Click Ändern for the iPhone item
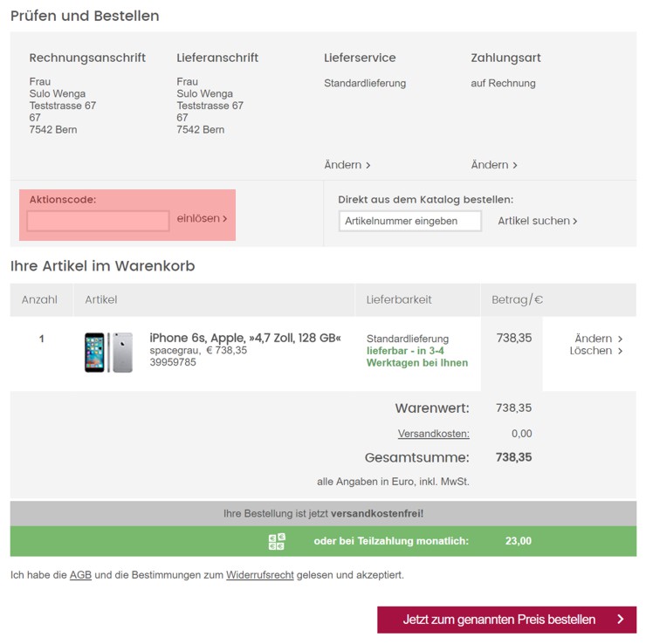This screenshot has width=646, height=644. 598,339
